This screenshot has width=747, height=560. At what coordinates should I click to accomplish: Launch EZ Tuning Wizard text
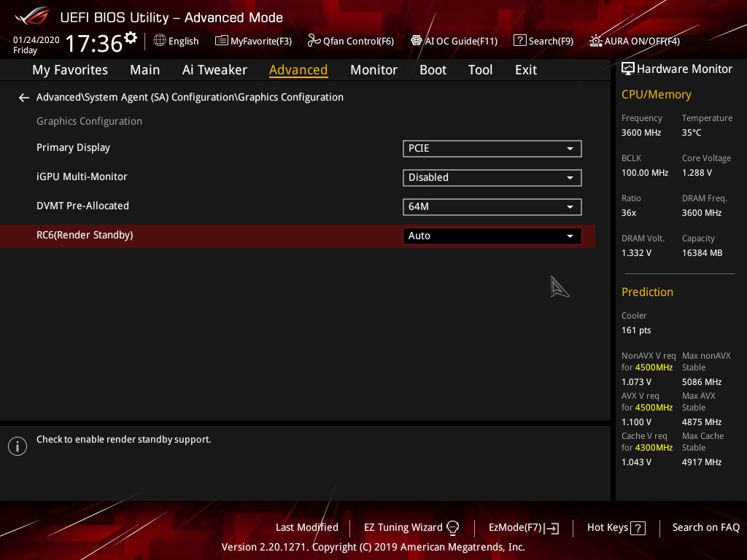point(403,527)
